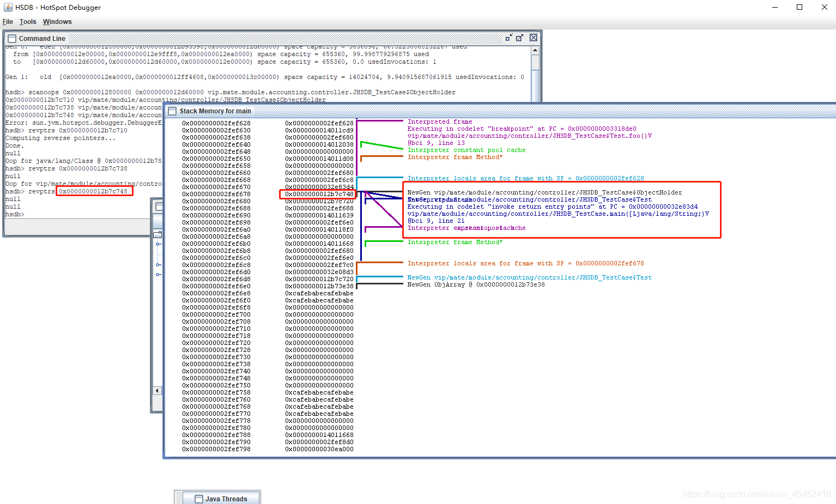Image resolution: width=836 pixels, height=504 pixels.
Task: Click the HSDB application icon in title bar
Action: coord(8,7)
